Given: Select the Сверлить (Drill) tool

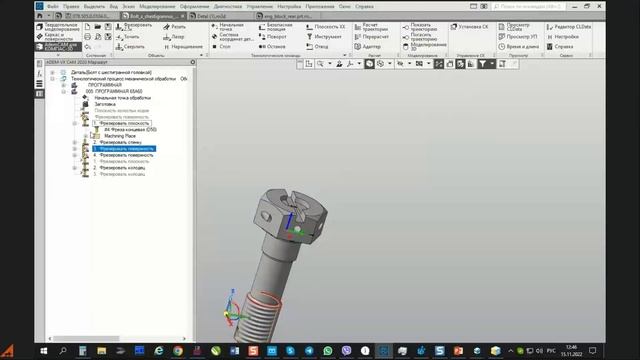Looking at the screenshot, I should pos(130,47).
